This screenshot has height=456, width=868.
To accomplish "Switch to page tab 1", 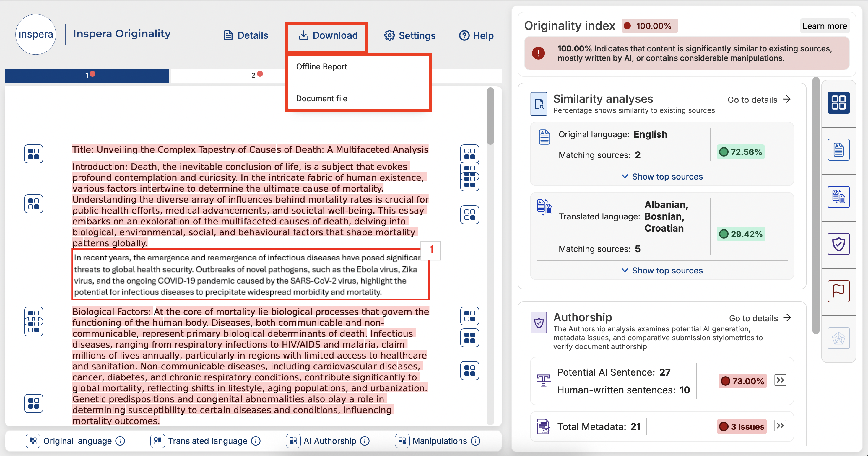I will (x=87, y=75).
